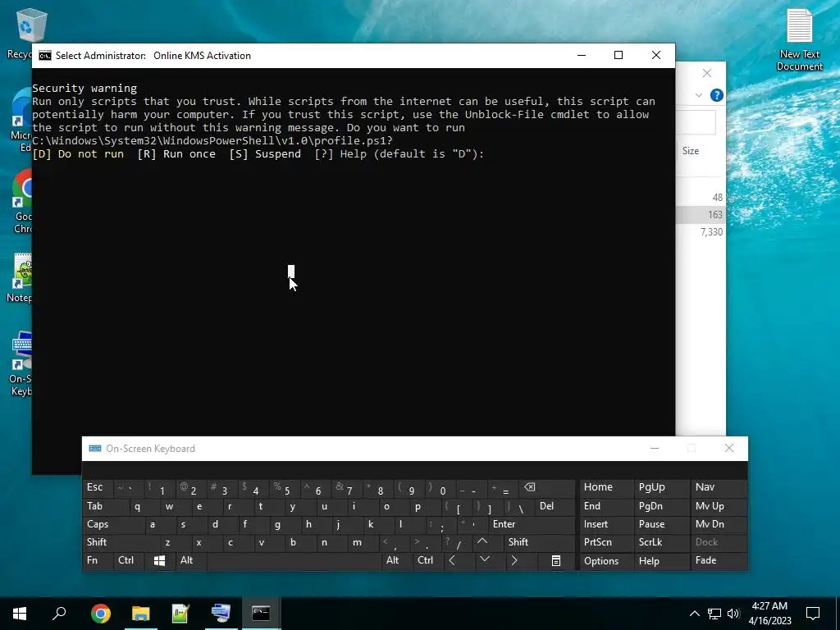Select the row with size 163
The height and width of the screenshot is (630, 840).
pos(701,215)
